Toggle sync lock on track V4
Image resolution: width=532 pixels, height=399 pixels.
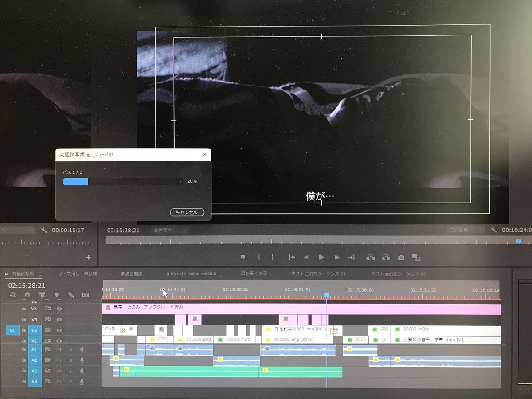click(x=48, y=309)
